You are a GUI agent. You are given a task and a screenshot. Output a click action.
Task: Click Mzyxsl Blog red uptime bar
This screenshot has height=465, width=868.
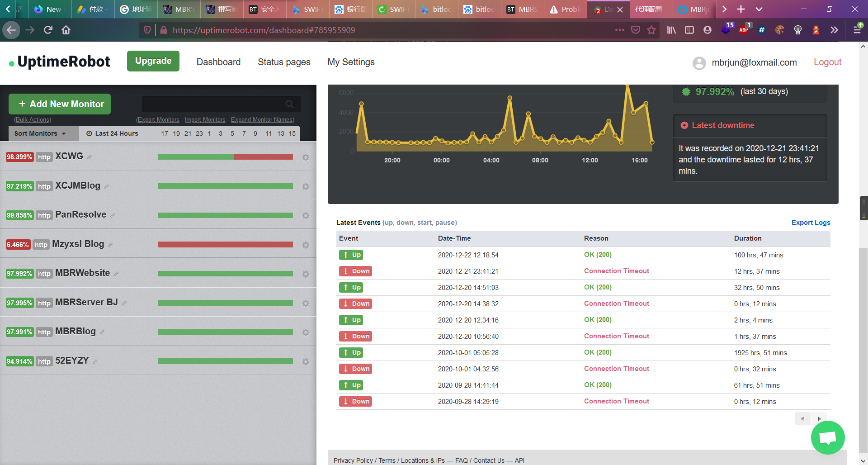coord(226,245)
